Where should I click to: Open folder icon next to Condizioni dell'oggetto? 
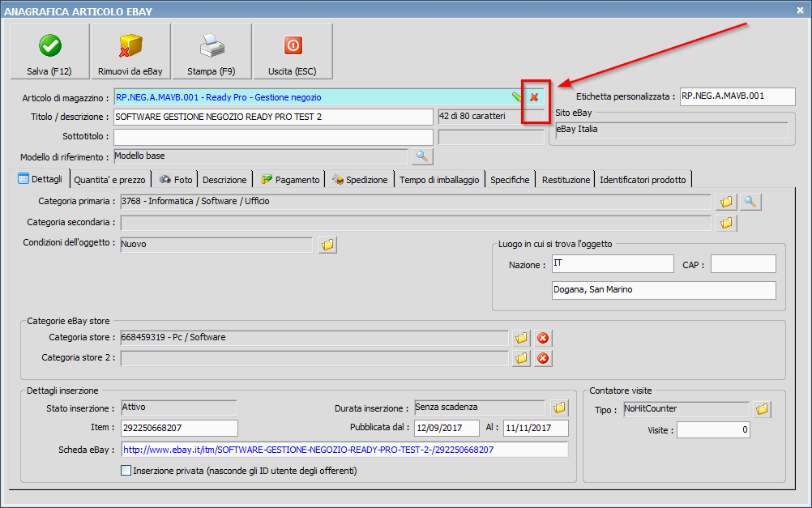(327, 245)
